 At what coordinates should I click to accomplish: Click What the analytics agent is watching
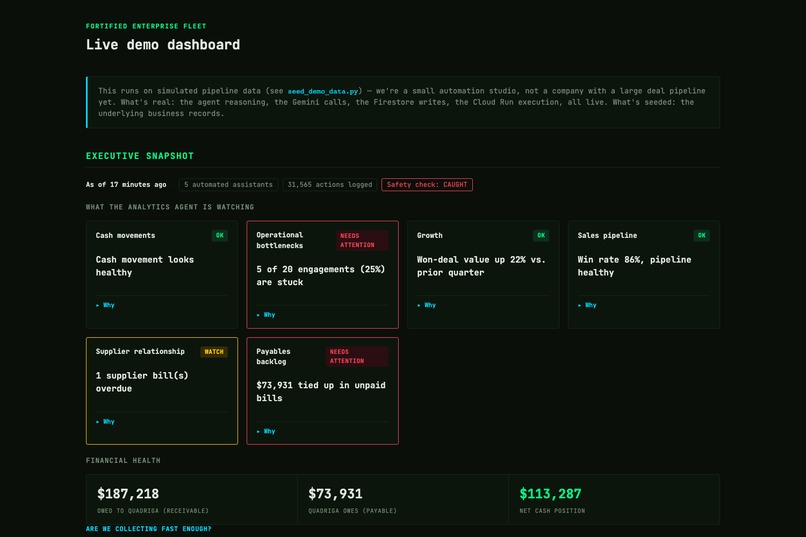[170, 207]
